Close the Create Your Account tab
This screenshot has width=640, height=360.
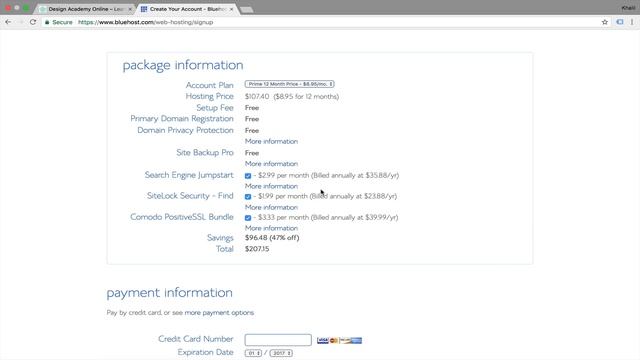(x=231, y=9)
